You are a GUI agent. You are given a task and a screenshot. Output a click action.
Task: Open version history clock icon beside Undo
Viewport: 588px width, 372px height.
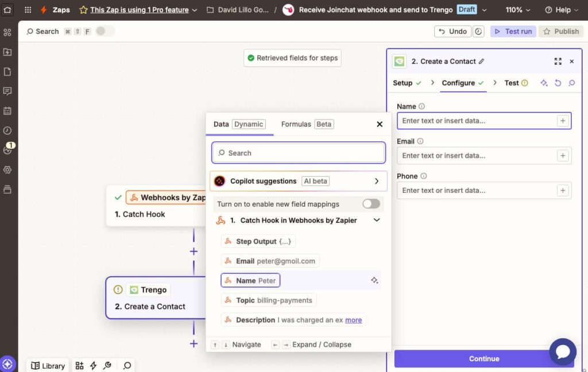click(x=478, y=32)
